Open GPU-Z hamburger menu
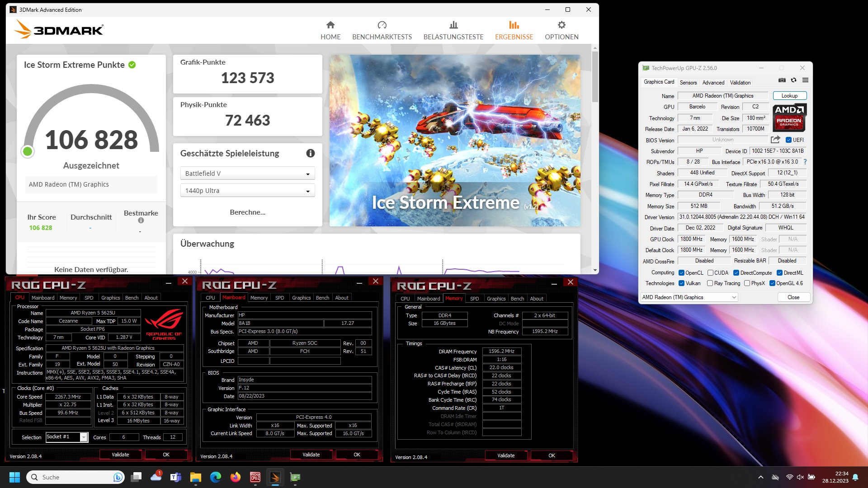 pos(805,80)
